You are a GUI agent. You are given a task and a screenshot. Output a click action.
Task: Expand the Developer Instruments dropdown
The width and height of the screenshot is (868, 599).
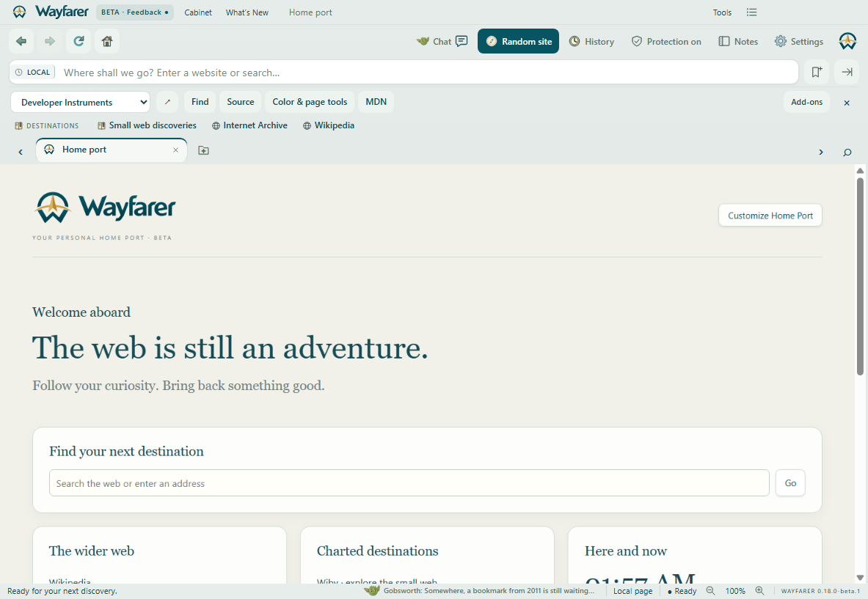80,103
